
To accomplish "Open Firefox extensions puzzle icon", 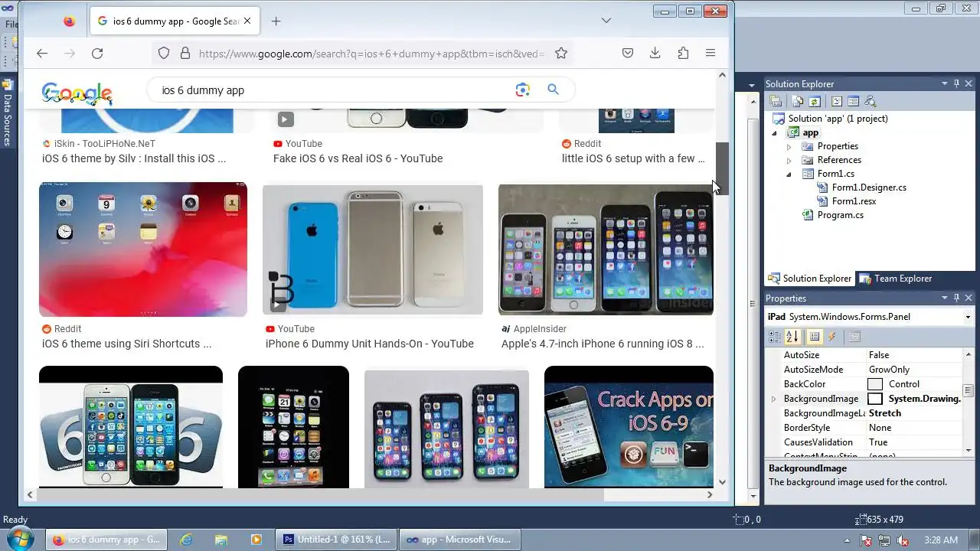I will coord(683,53).
